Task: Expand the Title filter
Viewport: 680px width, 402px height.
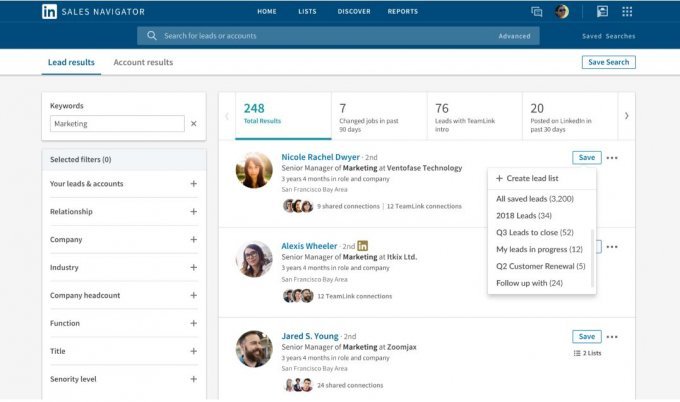Action: click(193, 351)
